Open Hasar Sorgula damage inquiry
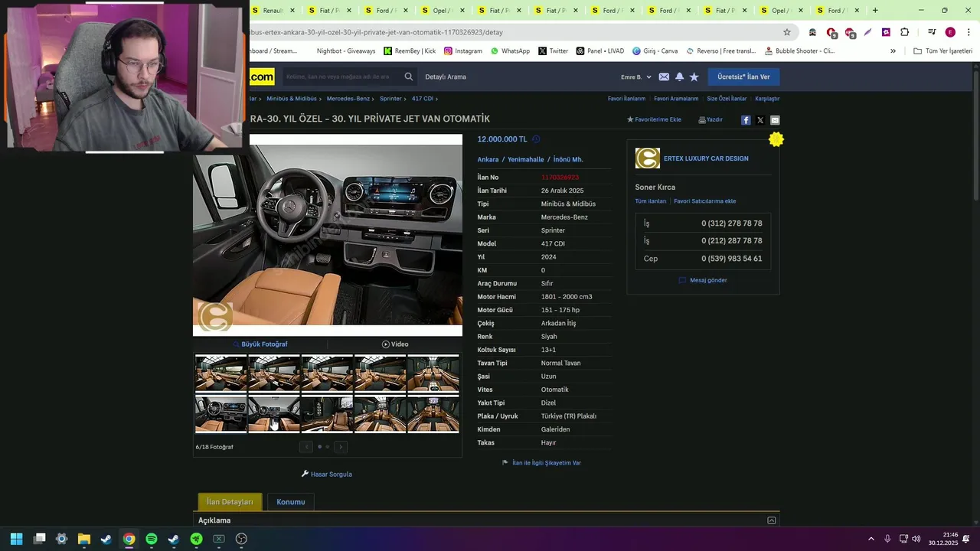Screen dimensions: 980x551 [327, 474]
